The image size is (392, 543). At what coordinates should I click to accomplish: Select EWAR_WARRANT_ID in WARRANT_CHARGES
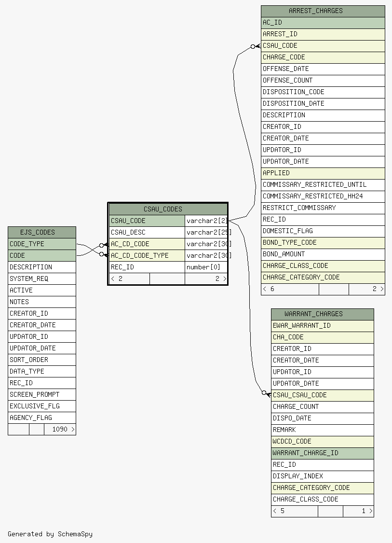[323, 326]
